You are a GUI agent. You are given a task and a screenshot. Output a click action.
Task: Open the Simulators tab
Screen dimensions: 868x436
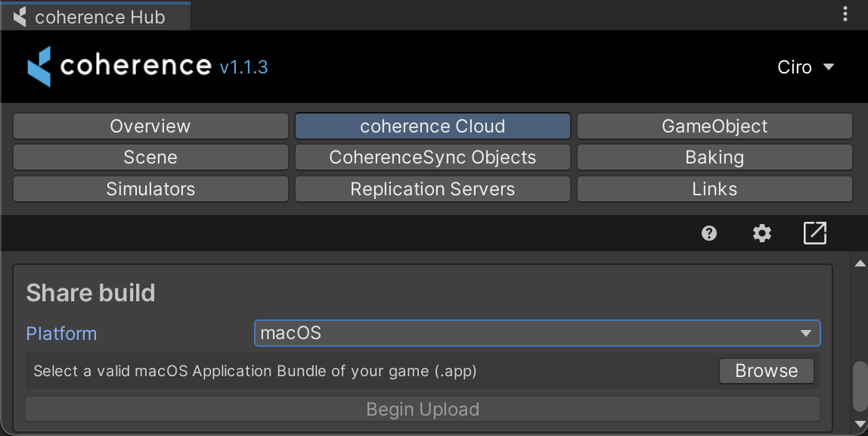(150, 189)
